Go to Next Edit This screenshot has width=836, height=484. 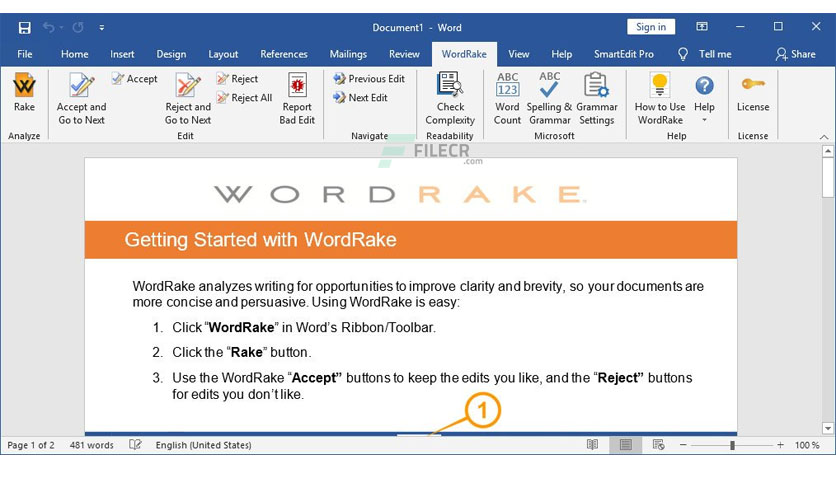[360, 98]
